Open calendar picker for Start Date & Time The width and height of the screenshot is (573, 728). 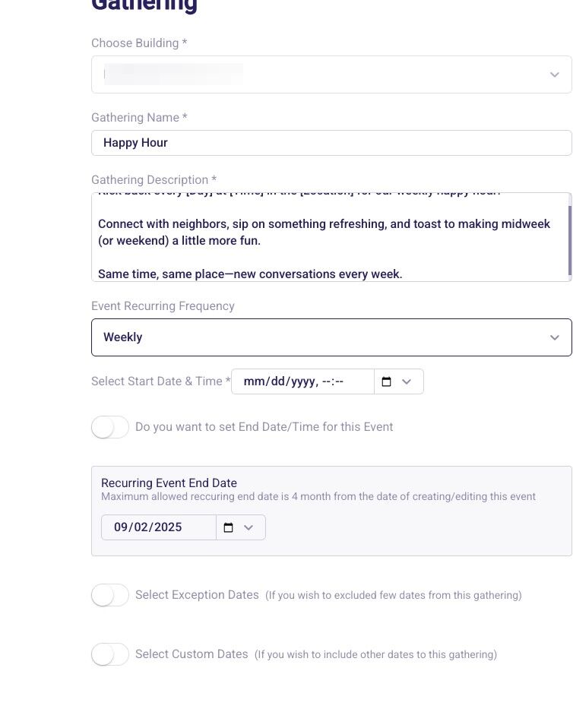click(x=386, y=381)
